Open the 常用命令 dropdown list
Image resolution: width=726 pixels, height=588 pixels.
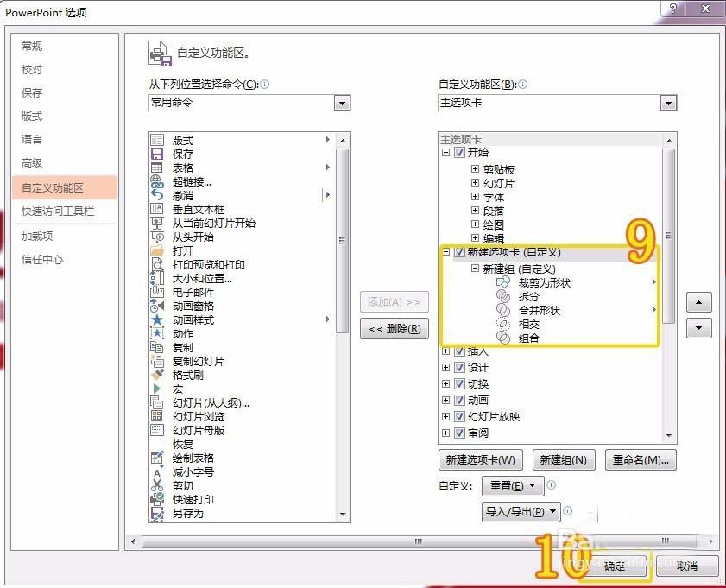coord(343,103)
